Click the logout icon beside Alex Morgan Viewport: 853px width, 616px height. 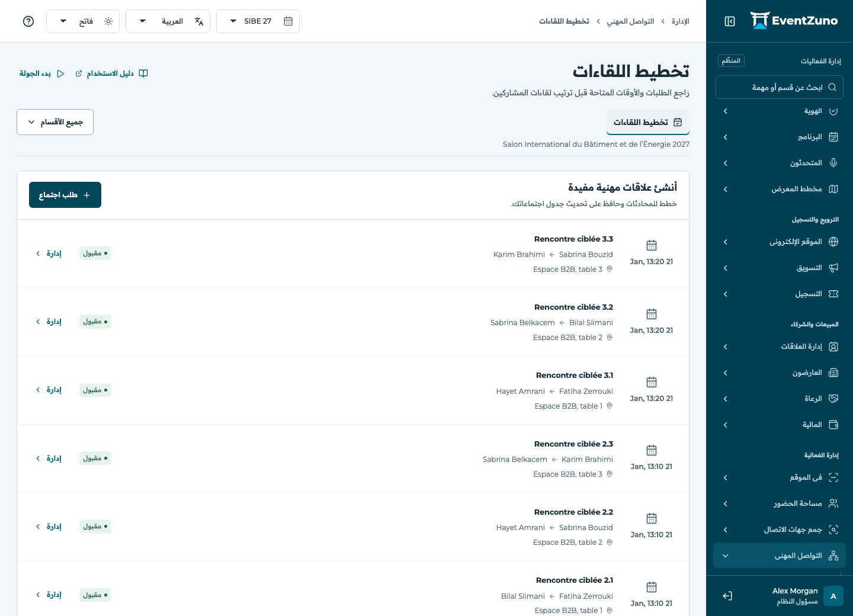pos(727,596)
